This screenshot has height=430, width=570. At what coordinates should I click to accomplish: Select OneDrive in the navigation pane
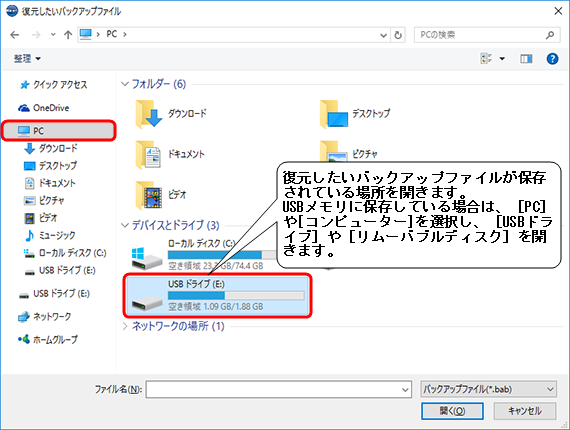44,108
